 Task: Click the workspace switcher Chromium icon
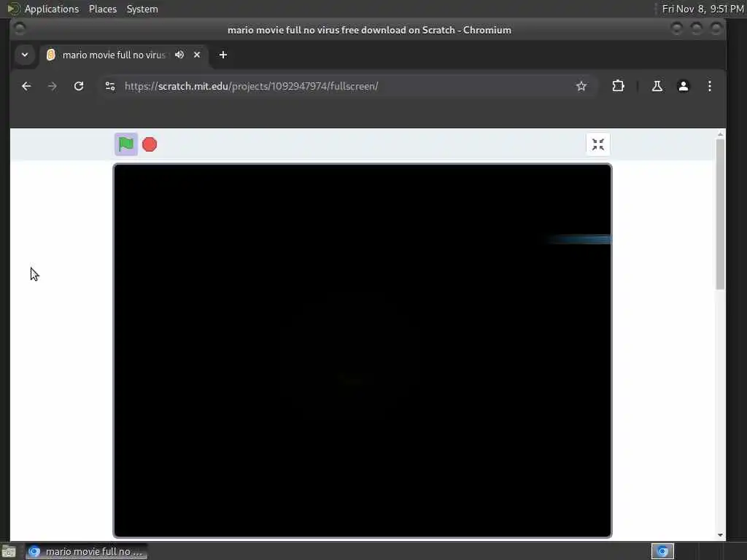pos(662,551)
